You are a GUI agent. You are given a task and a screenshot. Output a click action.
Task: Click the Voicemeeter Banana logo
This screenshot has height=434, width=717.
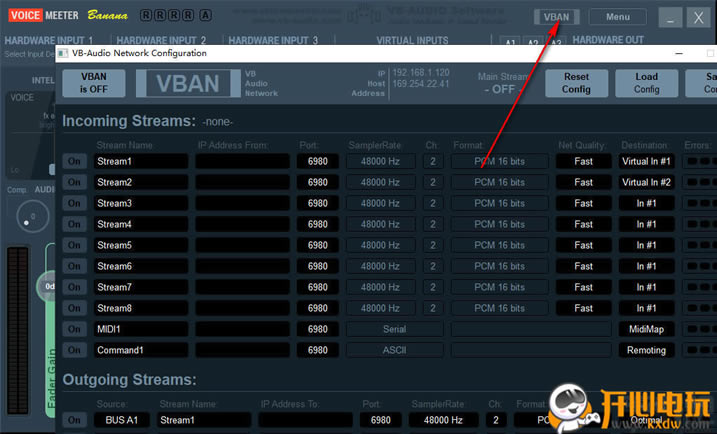pos(68,15)
